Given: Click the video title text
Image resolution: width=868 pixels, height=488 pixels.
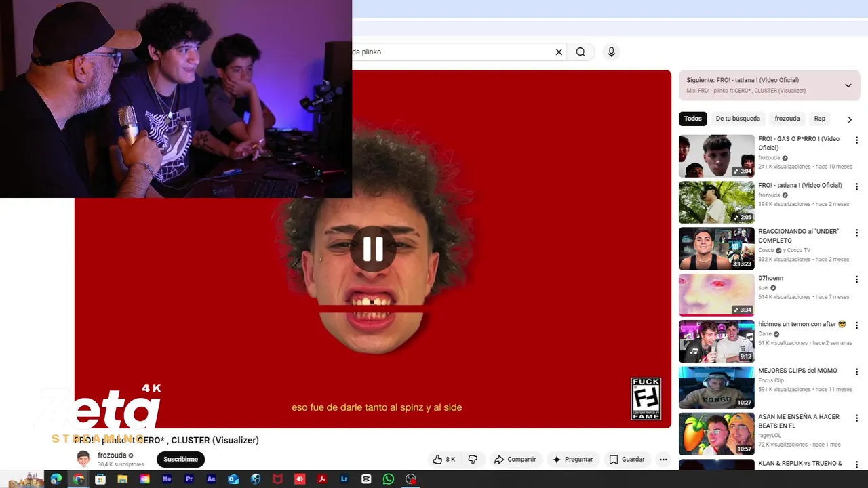Looking at the screenshot, I should point(166,440).
